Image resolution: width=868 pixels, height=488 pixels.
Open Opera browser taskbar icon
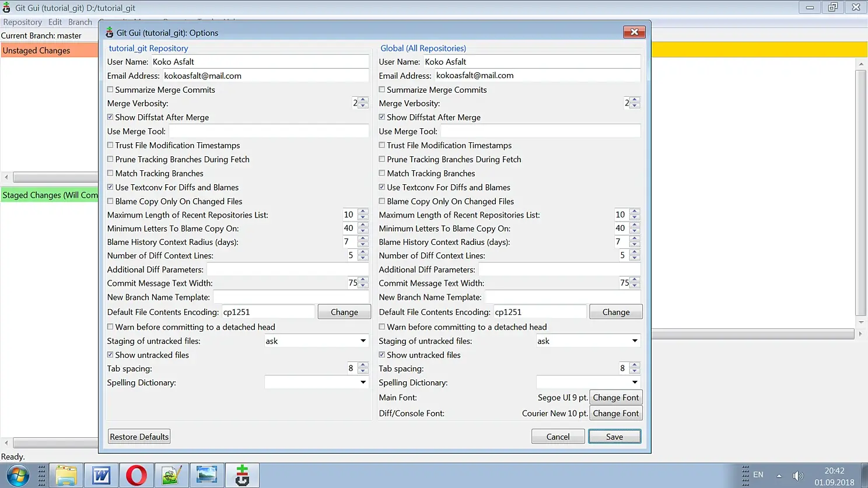pyautogui.click(x=136, y=475)
